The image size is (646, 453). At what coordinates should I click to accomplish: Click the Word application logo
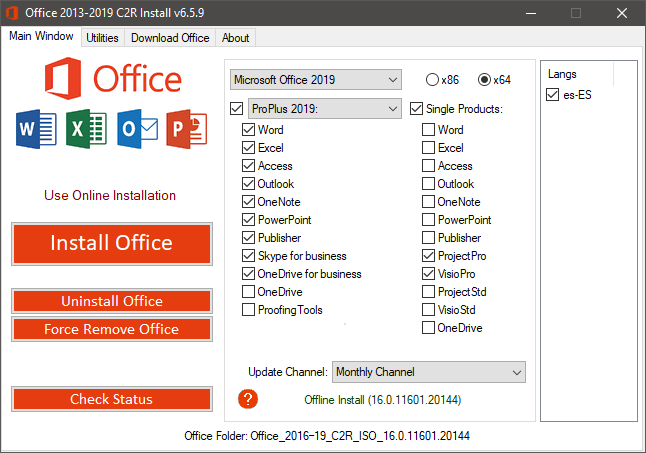(x=36, y=129)
